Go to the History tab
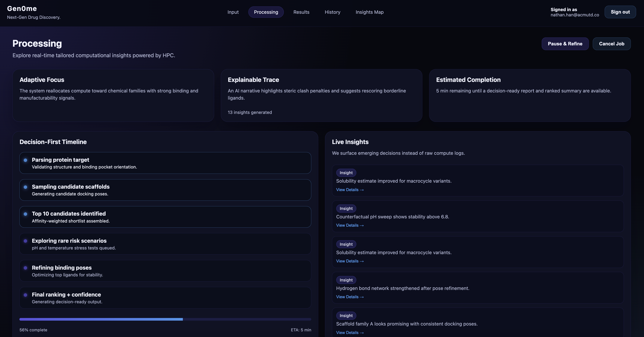The image size is (644, 337). (x=332, y=12)
